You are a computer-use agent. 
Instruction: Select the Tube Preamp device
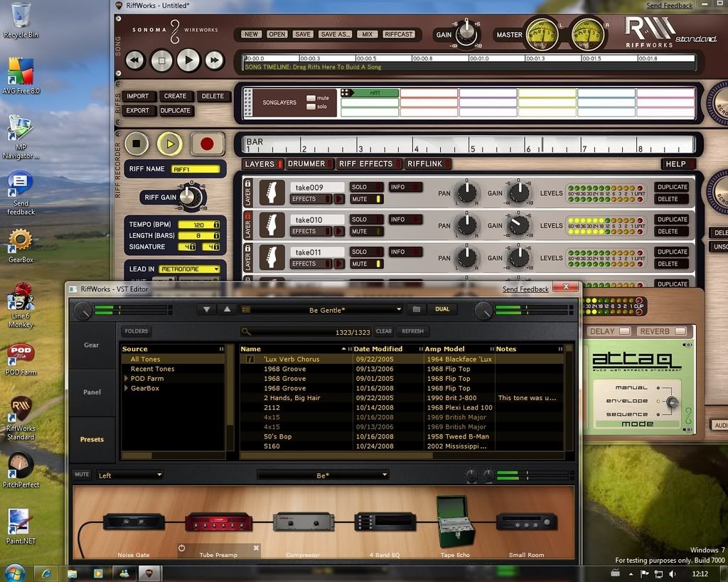218,523
